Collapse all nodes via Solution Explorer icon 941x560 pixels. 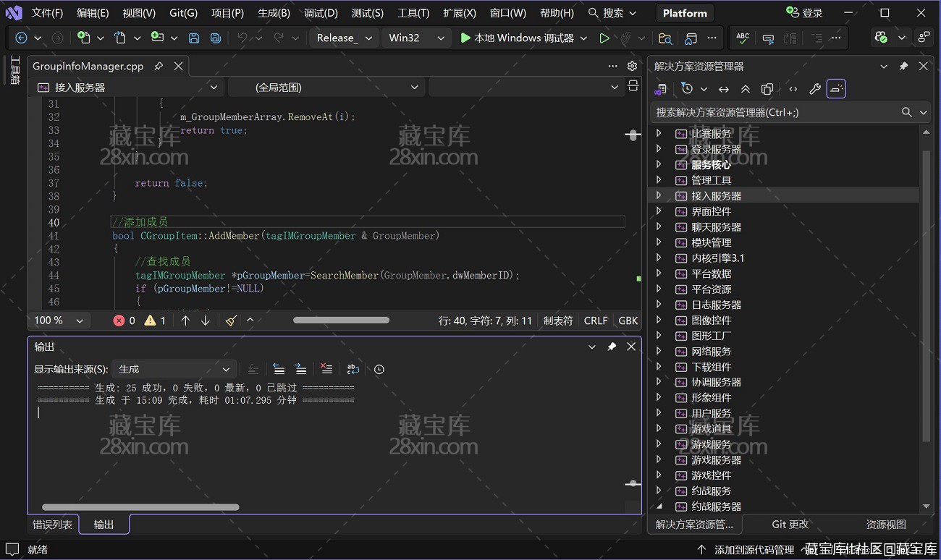746,88
